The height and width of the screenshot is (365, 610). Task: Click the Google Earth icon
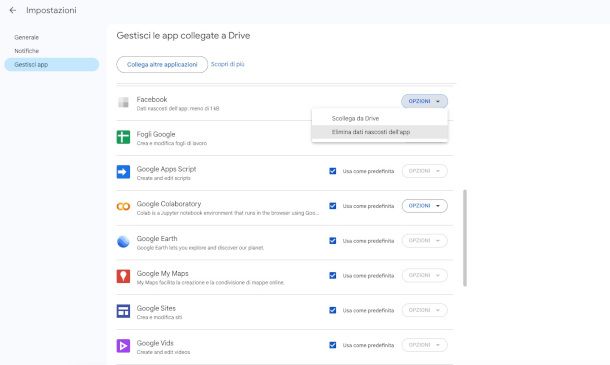tap(123, 241)
